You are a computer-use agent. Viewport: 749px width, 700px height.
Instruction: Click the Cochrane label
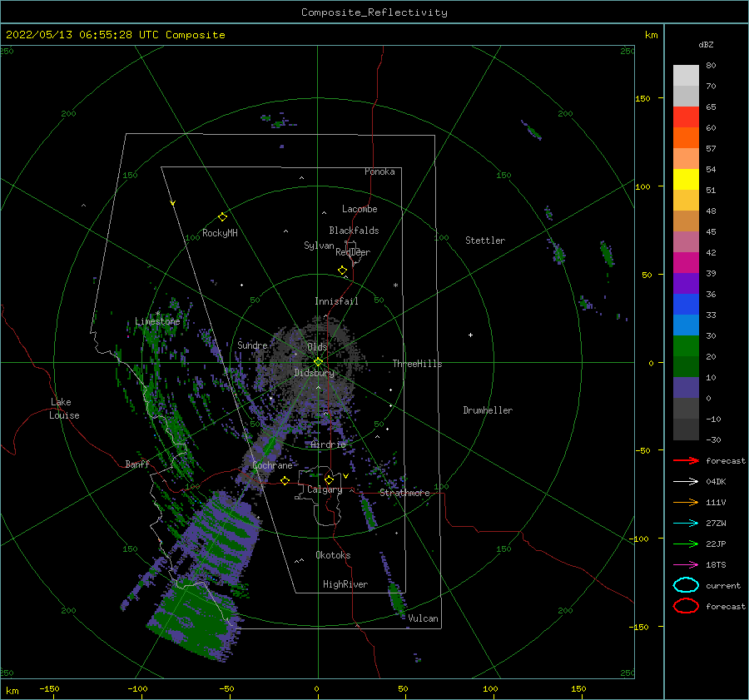click(x=272, y=465)
